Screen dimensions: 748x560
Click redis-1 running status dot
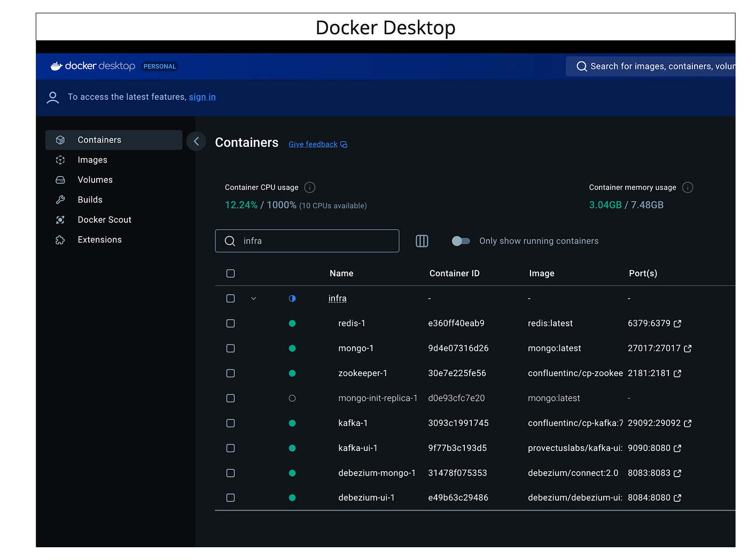(292, 323)
